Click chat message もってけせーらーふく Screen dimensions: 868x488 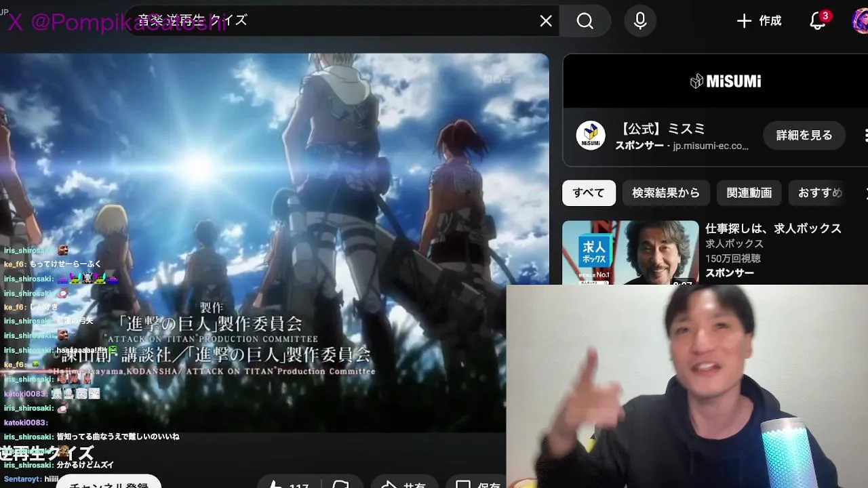(x=65, y=264)
